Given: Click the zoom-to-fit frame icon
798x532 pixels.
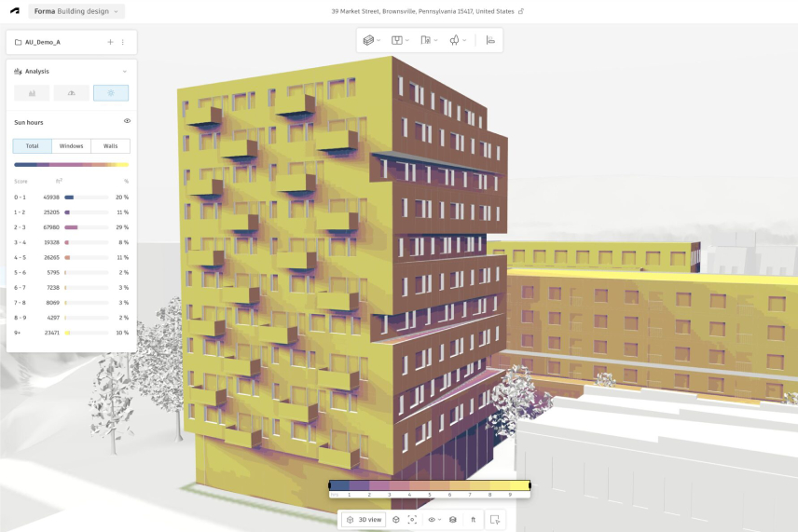Looking at the screenshot, I should (411, 520).
